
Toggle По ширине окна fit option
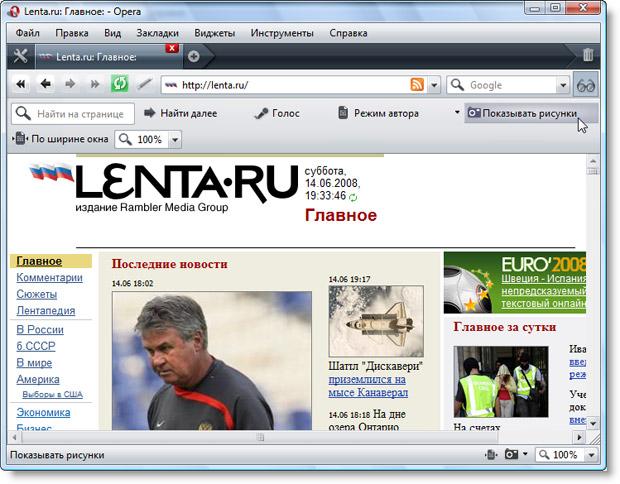coord(60,139)
